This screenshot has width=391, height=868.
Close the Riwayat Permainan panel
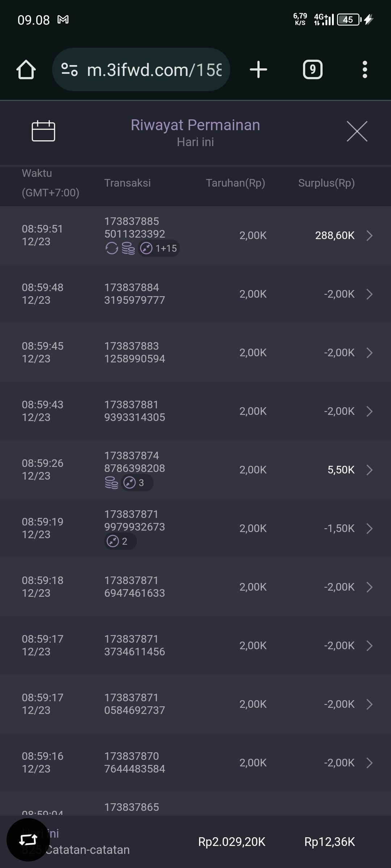click(357, 131)
